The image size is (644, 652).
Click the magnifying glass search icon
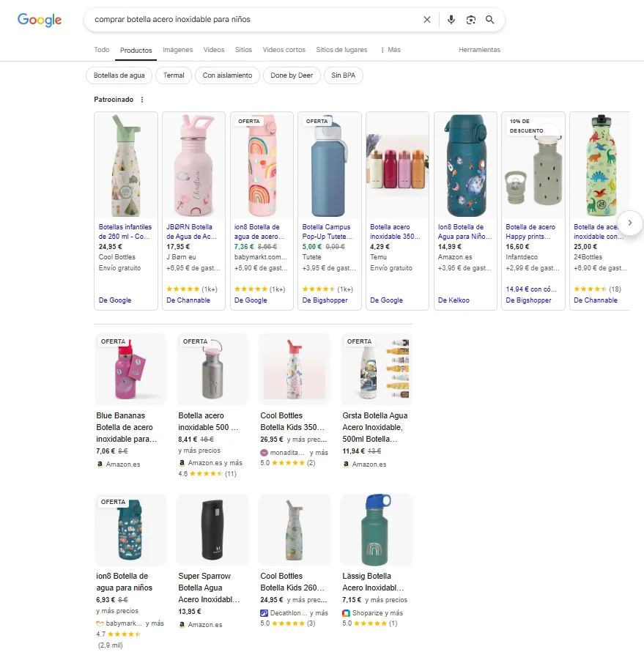490,20
